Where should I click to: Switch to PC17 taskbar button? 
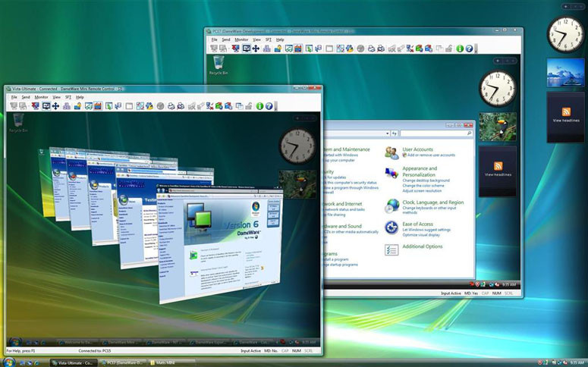tap(122, 363)
